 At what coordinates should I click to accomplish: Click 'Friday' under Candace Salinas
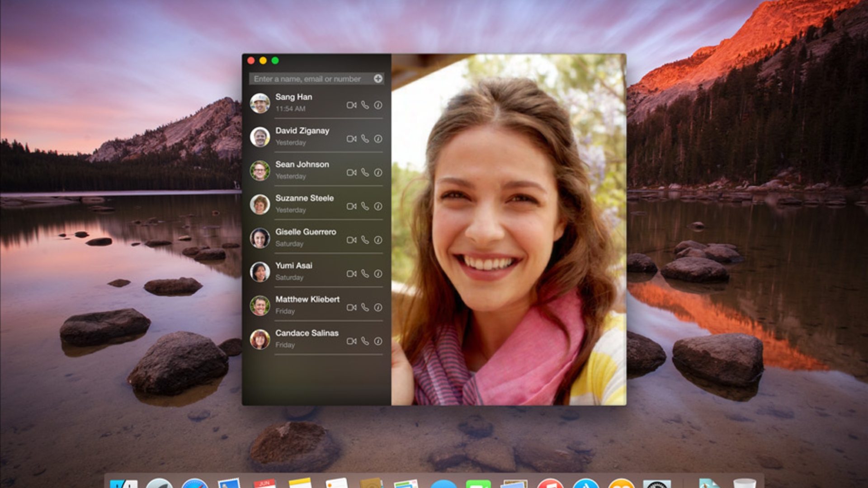pyautogui.click(x=285, y=345)
